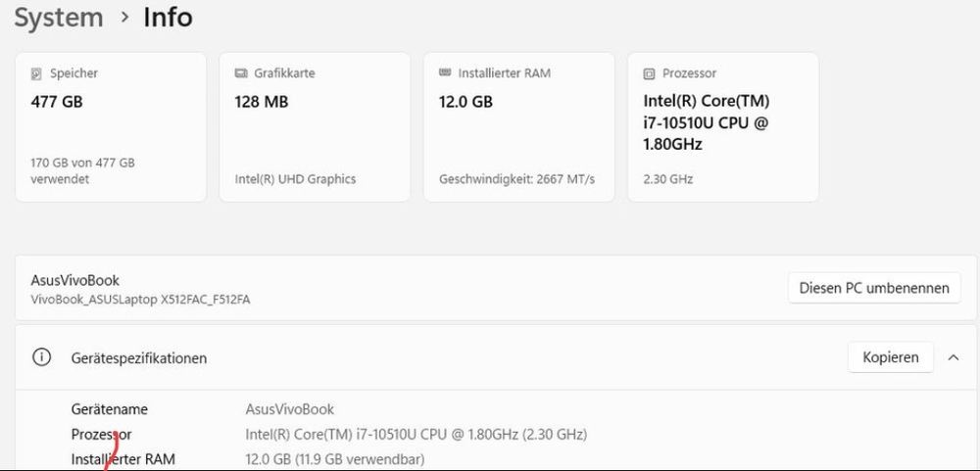980x471 pixels.
Task: Click the Prozessor chip icon
Action: point(650,73)
